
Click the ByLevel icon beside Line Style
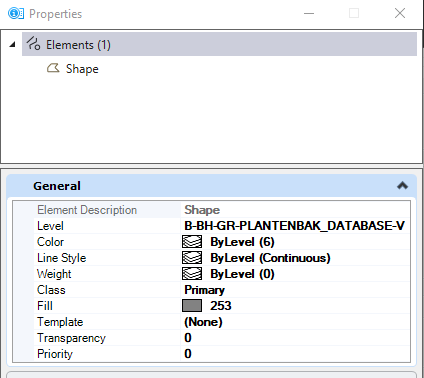(192, 258)
